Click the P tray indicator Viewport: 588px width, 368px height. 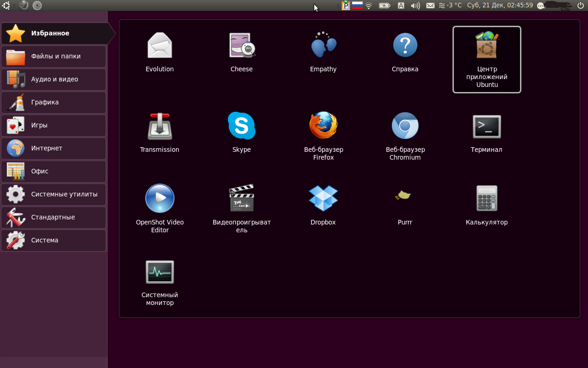pyautogui.click(x=346, y=6)
